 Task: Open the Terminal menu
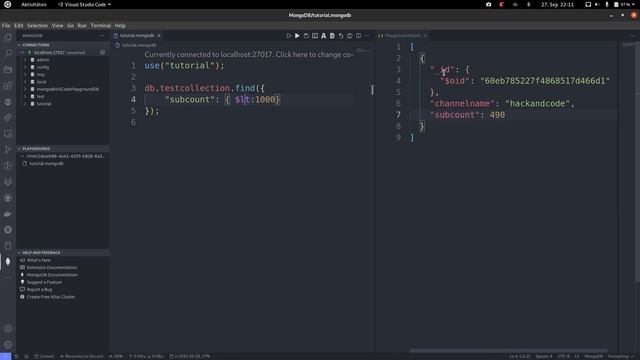coord(101,26)
